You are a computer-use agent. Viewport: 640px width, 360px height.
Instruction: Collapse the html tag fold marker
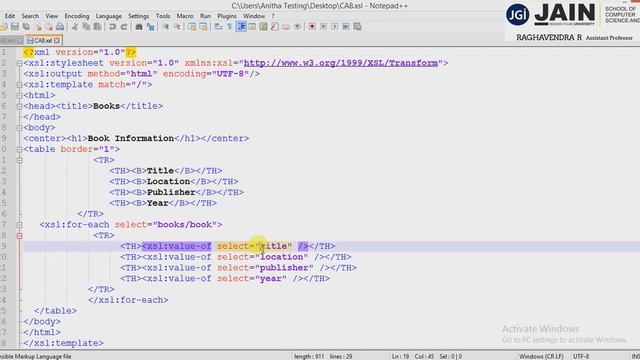click(x=19, y=96)
